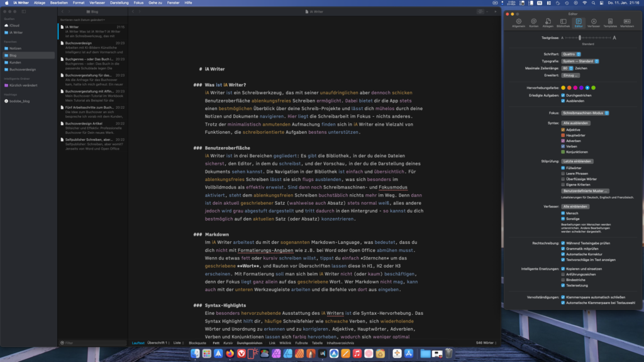644x362 pixels.
Task: Toggle Klammerpaare automatisch schließen
Action: coord(563,297)
